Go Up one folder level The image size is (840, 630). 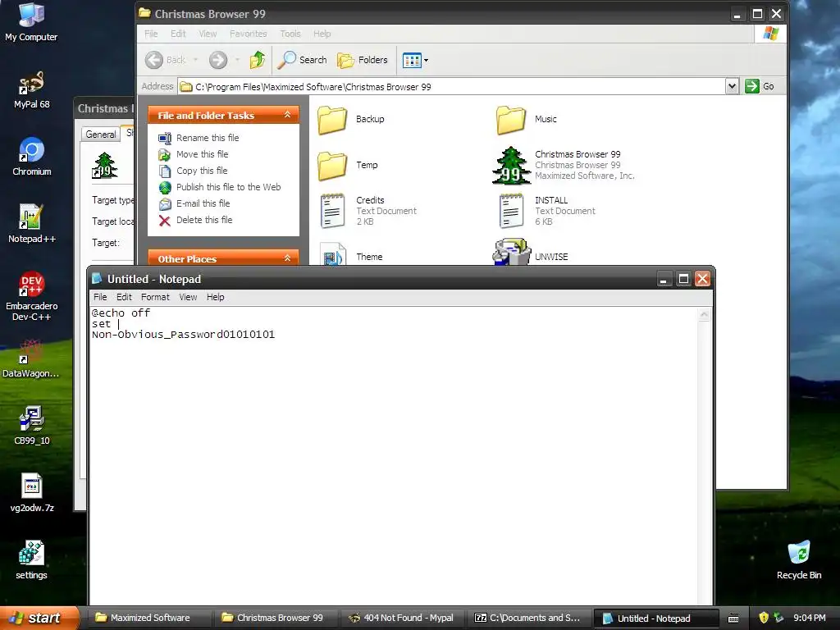pyautogui.click(x=258, y=60)
